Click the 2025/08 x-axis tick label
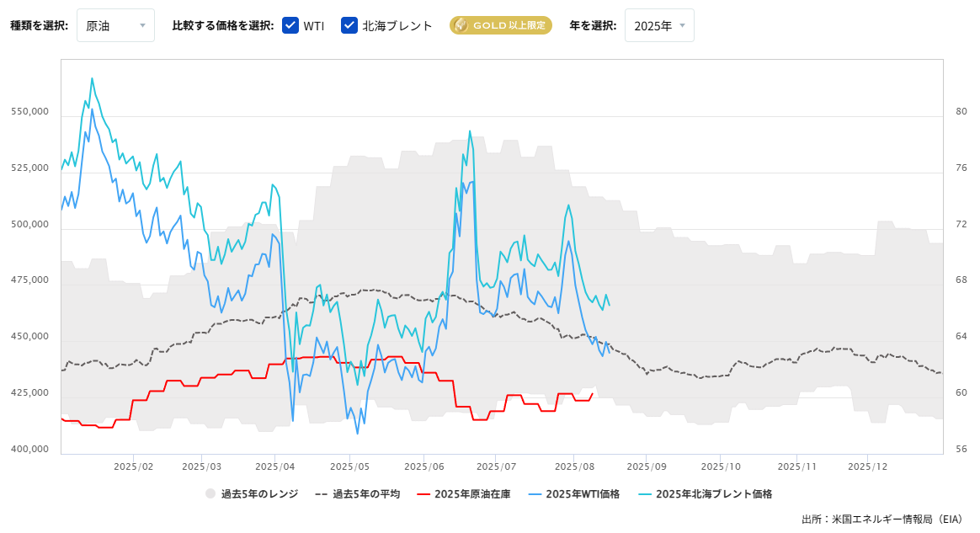This screenshot has height=533, width=980. (573, 466)
